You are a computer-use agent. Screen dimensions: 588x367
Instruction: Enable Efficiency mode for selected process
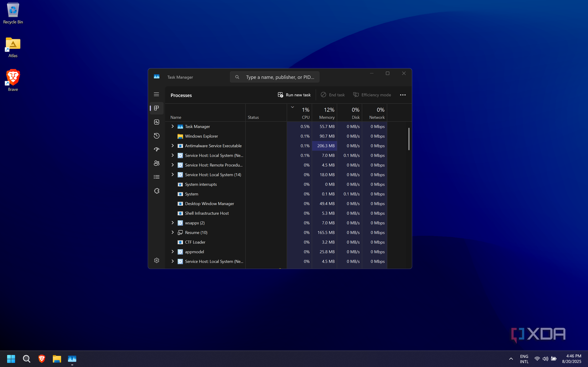pos(372,95)
